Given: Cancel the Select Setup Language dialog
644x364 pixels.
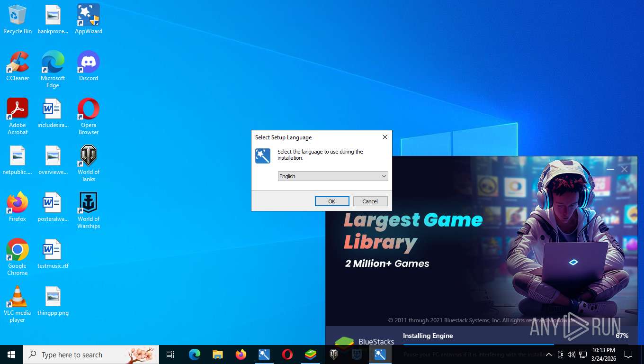Looking at the screenshot, I should click(x=370, y=201).
